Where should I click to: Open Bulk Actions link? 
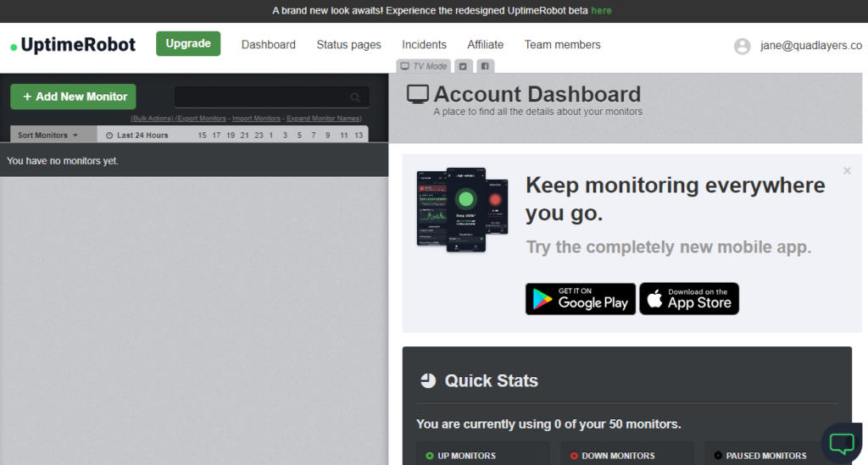coord(152,119)
